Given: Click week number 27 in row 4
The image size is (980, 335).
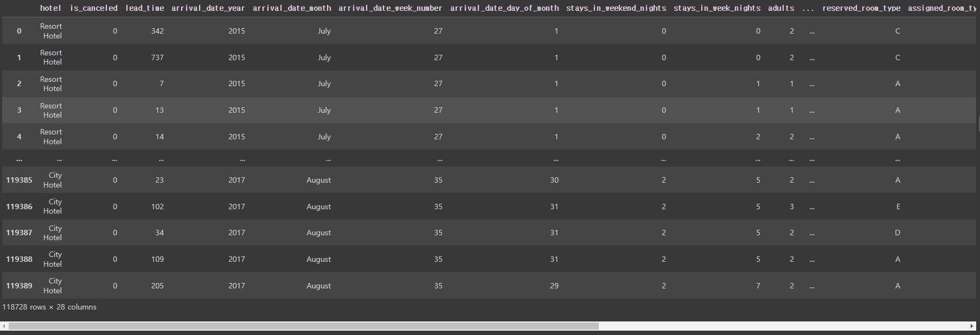Looking at the screenshot, I should click(438, 137).
